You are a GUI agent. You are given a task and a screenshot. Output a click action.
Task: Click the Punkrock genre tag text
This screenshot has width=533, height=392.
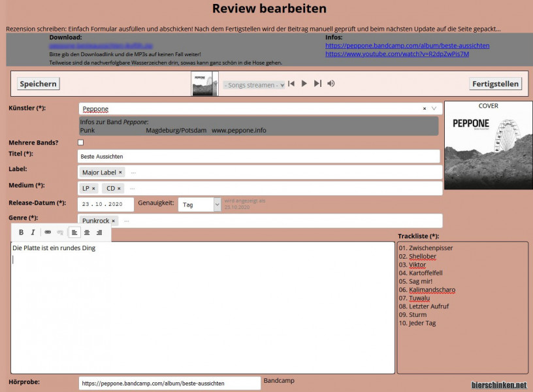coord(95,221)
